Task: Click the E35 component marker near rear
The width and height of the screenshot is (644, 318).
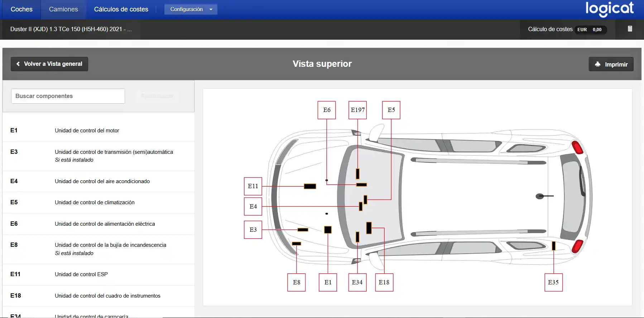Action: 553,246
